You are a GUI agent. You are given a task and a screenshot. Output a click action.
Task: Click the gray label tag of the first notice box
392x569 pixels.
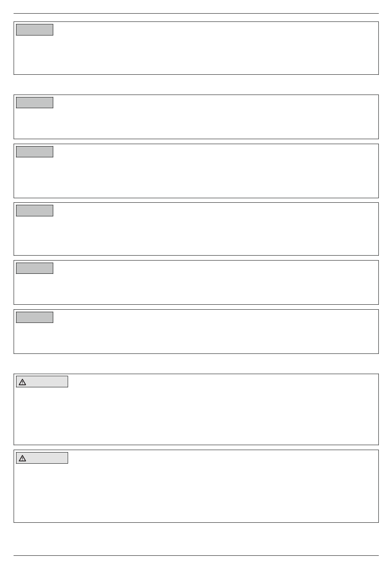pos(35,30)
